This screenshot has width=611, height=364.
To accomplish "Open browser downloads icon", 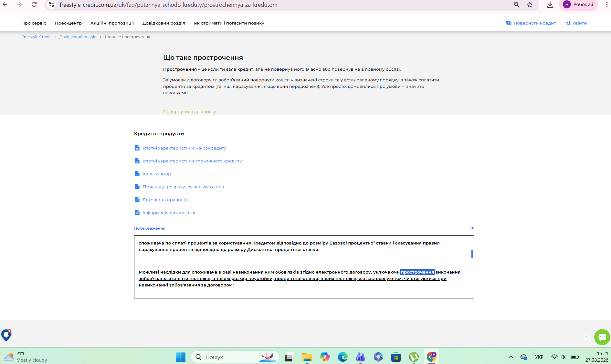I will tap(550, 5).
